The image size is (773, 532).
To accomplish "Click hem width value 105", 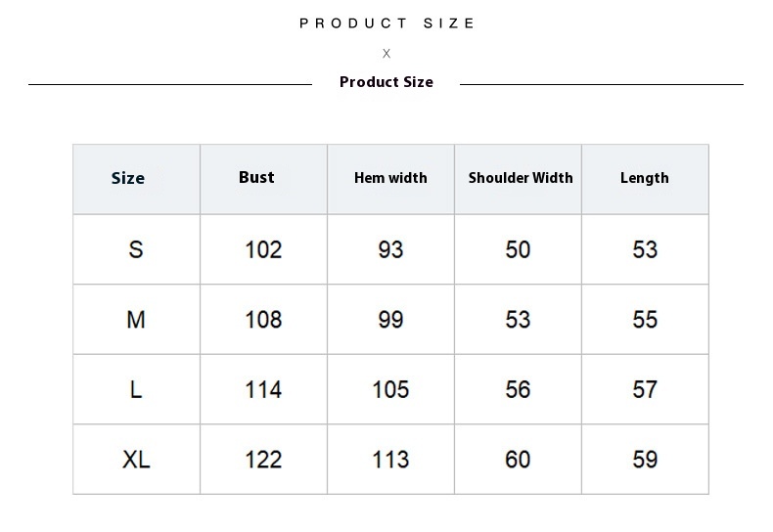I will [x=390, y=389].
